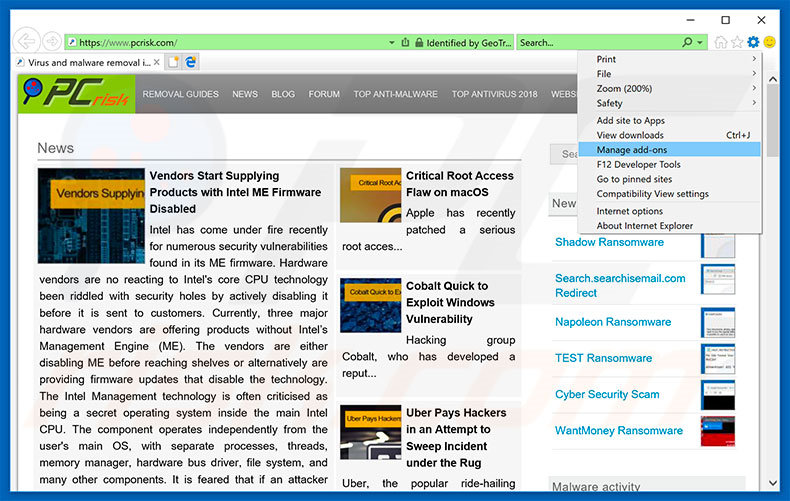Click the padlock security icon
The image size is (790, 501).
click(419, 43)
